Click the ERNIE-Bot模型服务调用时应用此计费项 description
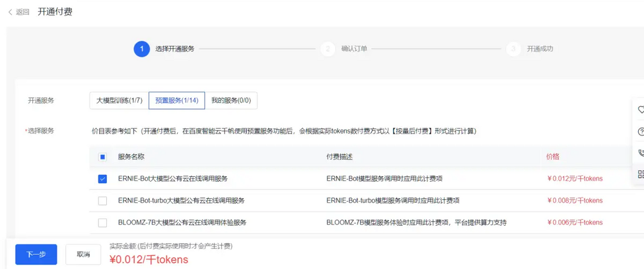Viewport: 644px width, 269px height. pyautogui.click(x=384, y=179)
